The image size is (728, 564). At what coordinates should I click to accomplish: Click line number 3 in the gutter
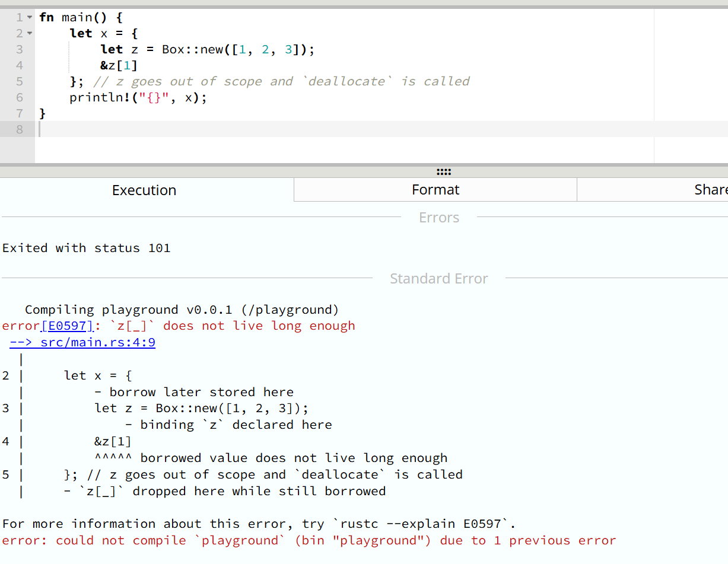(x=20, y=50)
